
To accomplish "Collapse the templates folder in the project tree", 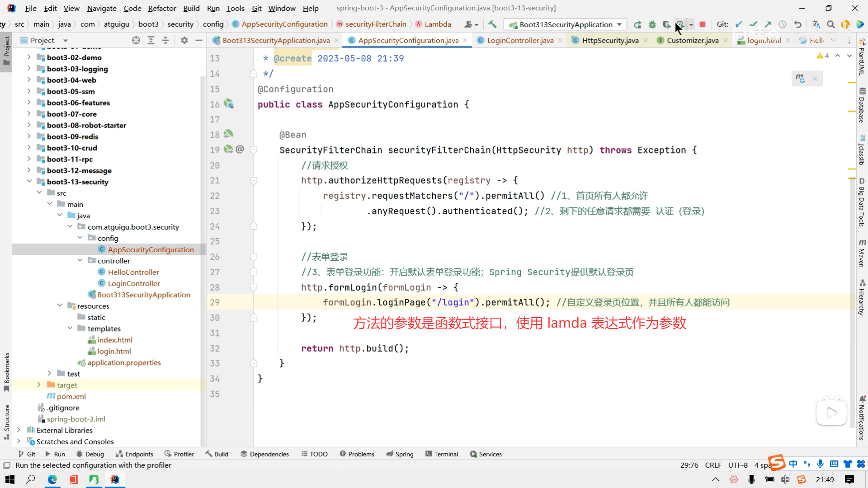I will (x=70, y=328).
